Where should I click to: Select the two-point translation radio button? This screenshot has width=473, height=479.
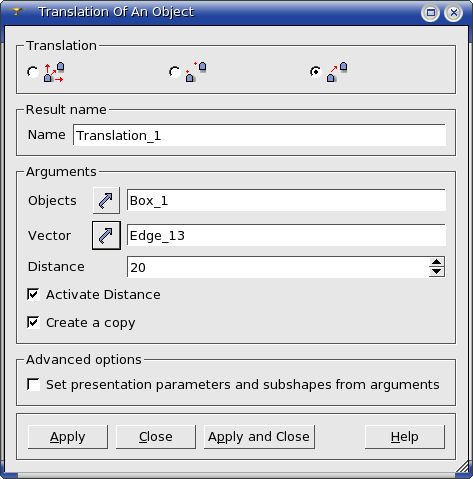(x=175, y=72)
